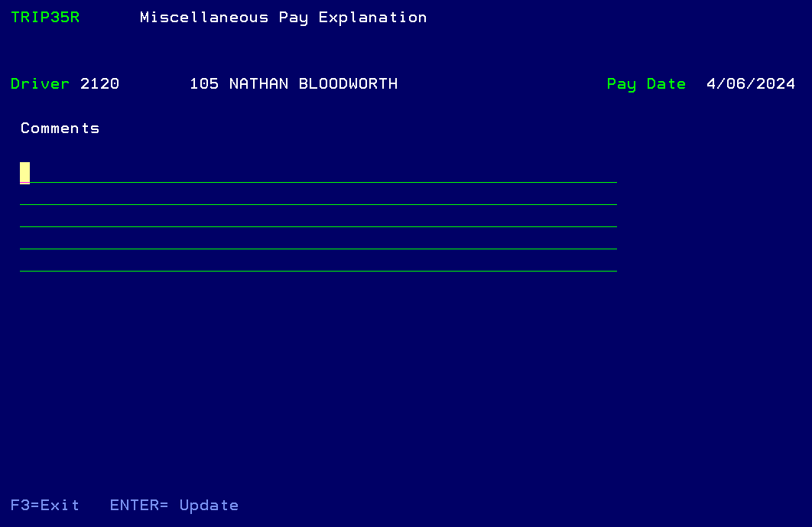812x527 pixels.
Task: Click the yellow cursor block
Action: click(25, 172)
